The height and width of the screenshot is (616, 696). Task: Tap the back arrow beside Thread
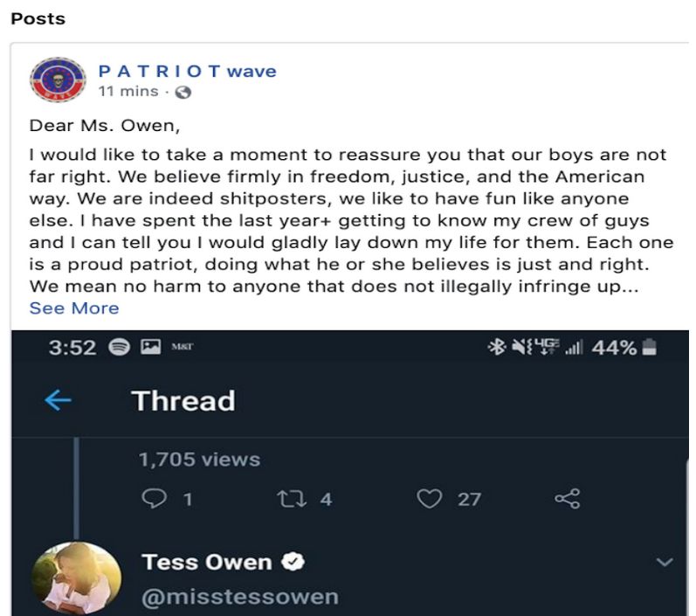(x=59, y=400)
